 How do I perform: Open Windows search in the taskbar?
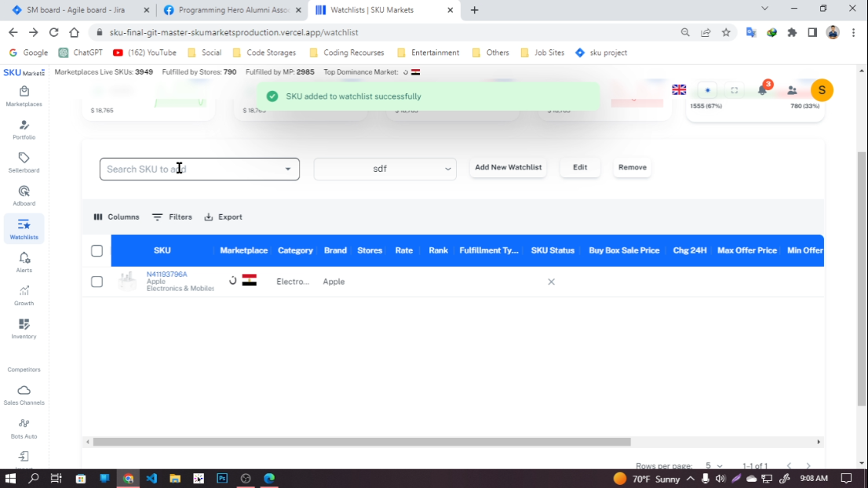[33, 478]
